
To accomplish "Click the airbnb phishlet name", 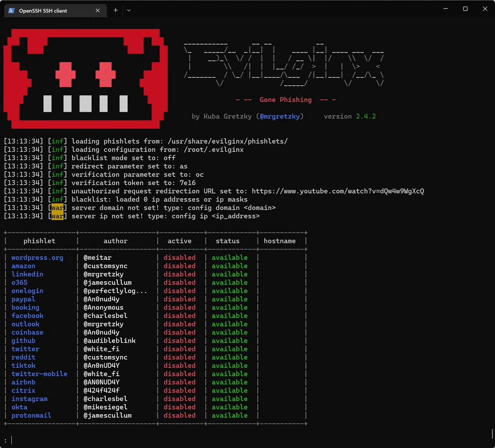I will 23,382.
